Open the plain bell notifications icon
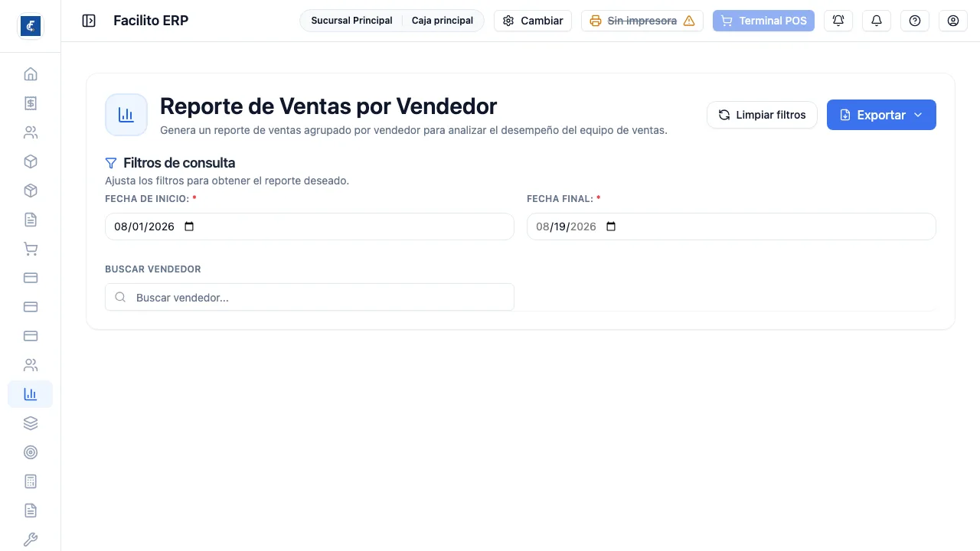The height and width of the screenshot is (551, 980). tap(877, 21)
